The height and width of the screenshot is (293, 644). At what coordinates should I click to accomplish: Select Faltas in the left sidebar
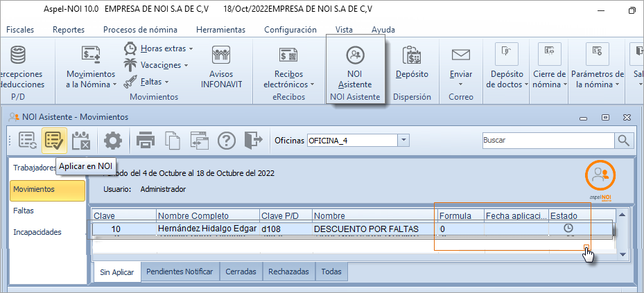(x=24, y=210)
